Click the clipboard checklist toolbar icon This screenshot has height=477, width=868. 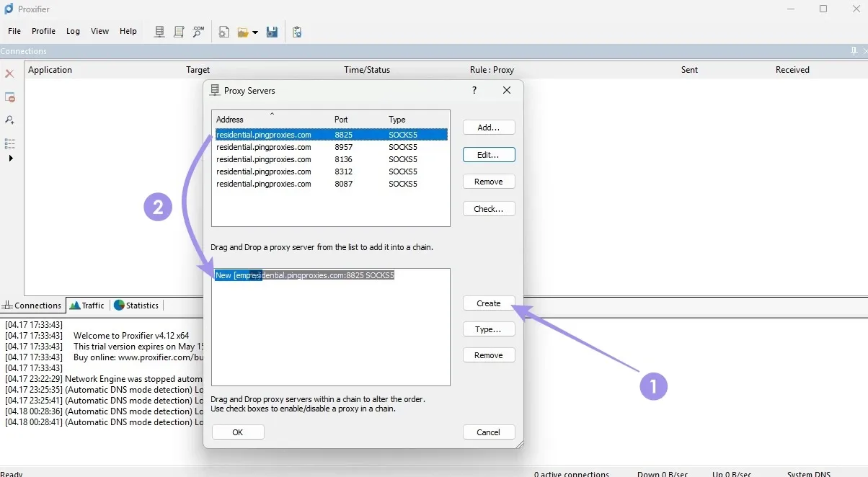297,32
